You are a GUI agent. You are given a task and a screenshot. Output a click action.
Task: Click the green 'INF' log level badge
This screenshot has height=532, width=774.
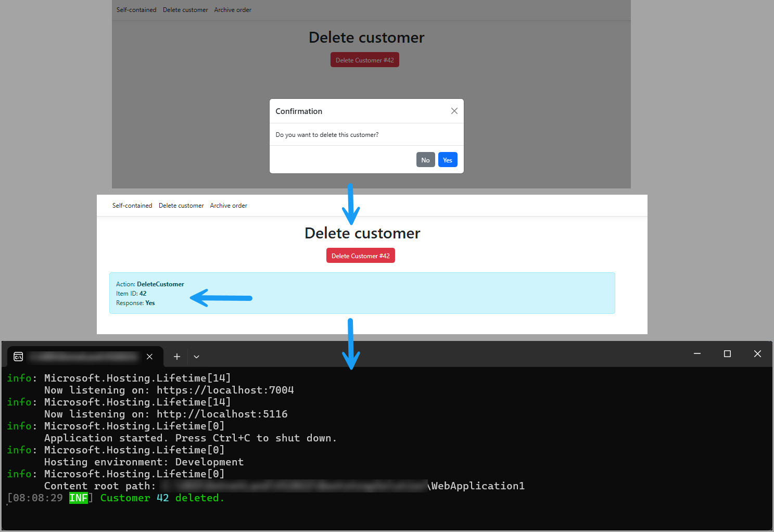click(x=79, y=498)
